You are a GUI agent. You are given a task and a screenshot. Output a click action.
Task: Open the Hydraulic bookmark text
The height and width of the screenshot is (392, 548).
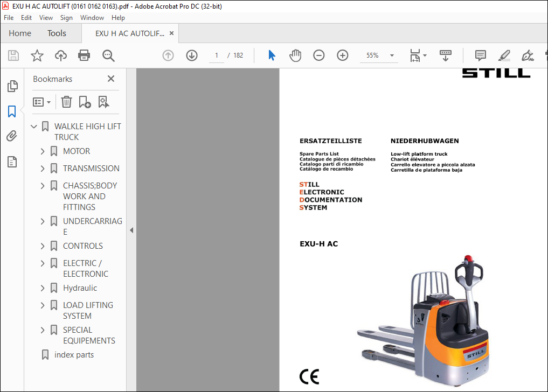click(x=80, y=288)
